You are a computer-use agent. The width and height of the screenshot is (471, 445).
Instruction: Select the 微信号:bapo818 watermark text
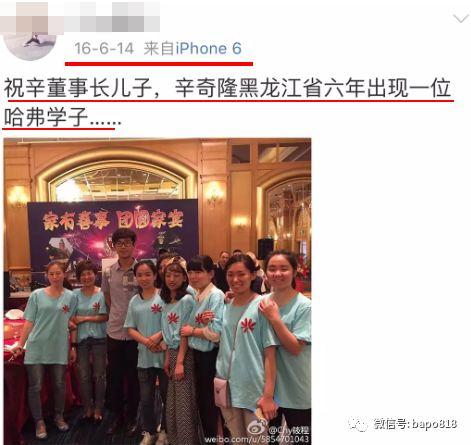point(415,424)
